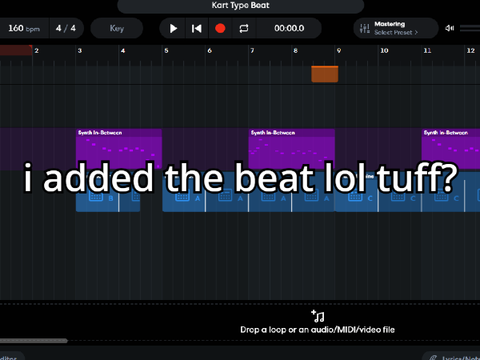Click the add music note icon
The image size is (480, 360).
(317, 316)
